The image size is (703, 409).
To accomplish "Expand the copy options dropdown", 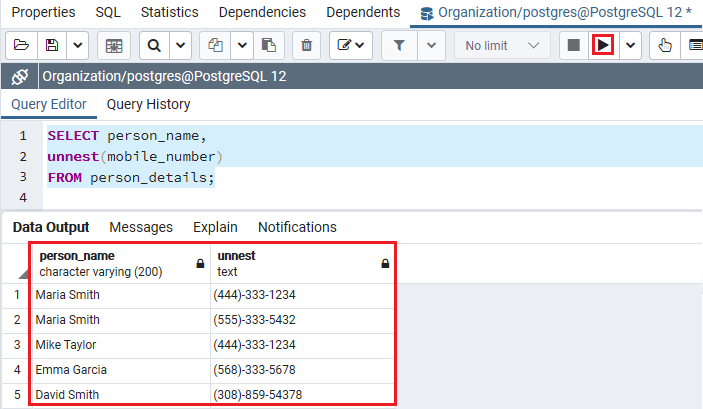I will pyautogui.click(x=242, y=45).
